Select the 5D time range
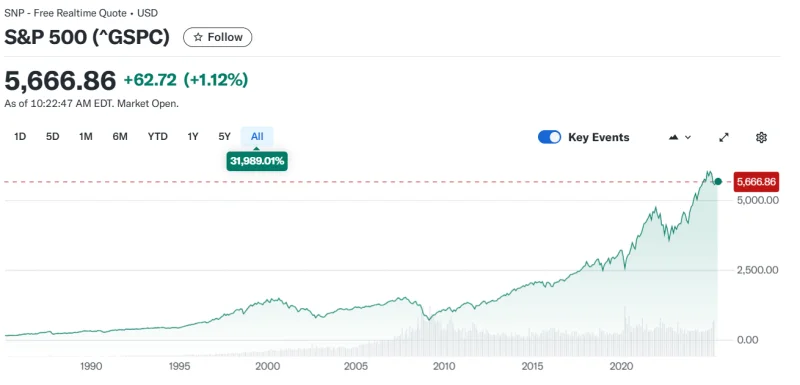Viewport: 800px width, 385px height. tap(53, 137)
